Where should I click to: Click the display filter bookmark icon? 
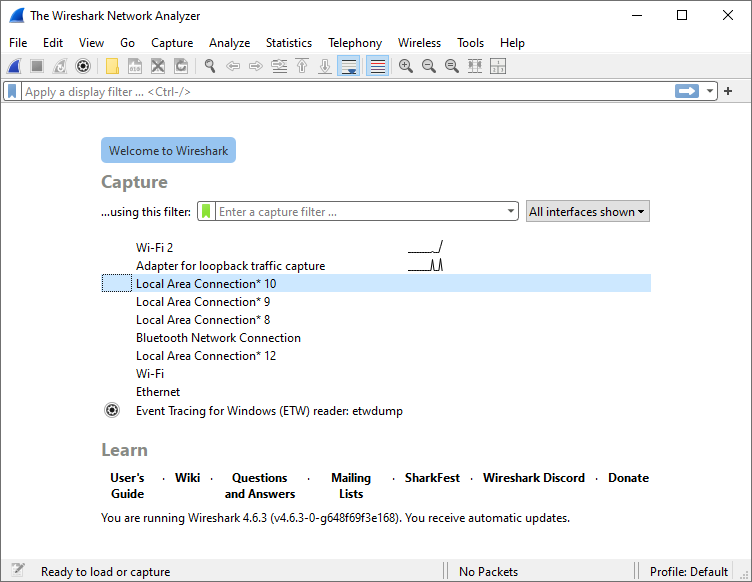[12, 91]
